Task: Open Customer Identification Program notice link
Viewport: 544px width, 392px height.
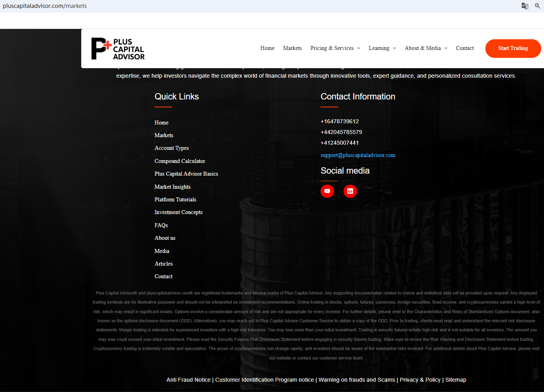Action: click(x=265, y=380)
